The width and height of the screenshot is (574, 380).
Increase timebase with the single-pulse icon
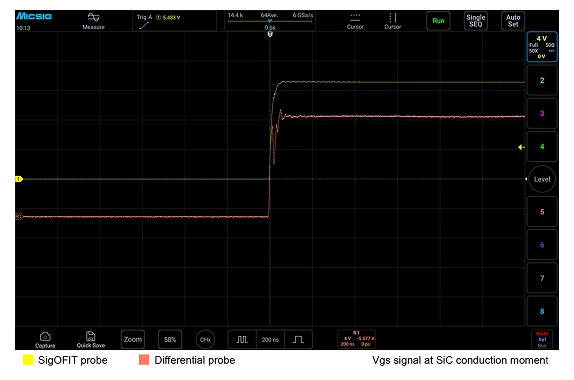click(x=298, y=339)
